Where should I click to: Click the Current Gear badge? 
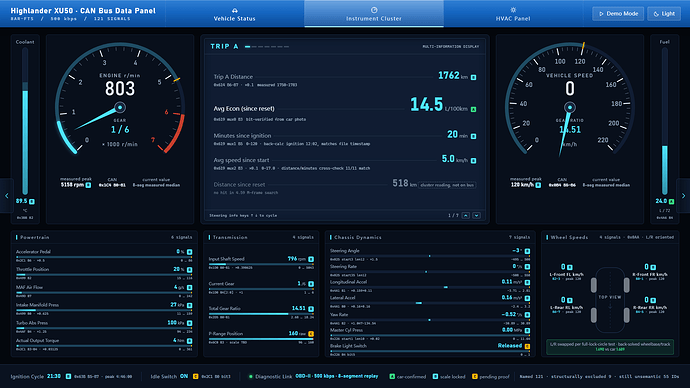coord(311,284)
